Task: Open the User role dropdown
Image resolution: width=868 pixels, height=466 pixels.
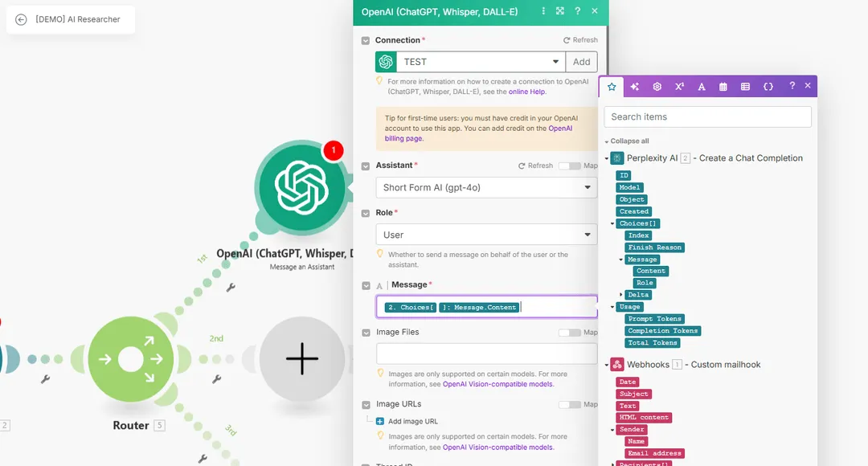Action: click(486, 235)
